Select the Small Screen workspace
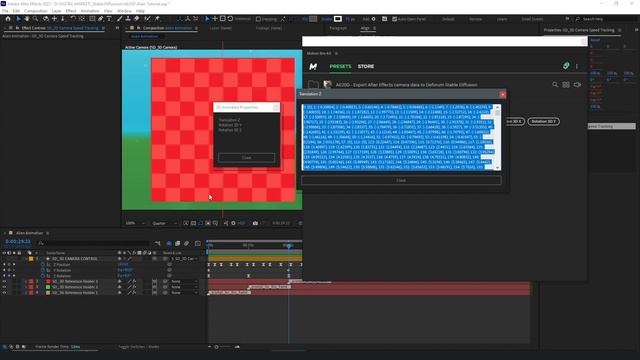The image size is (640, 360). [x=532, y=19]
